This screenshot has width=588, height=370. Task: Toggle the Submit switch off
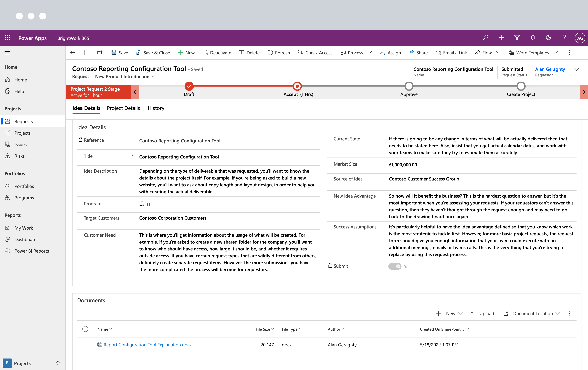[x=395, y=266]
